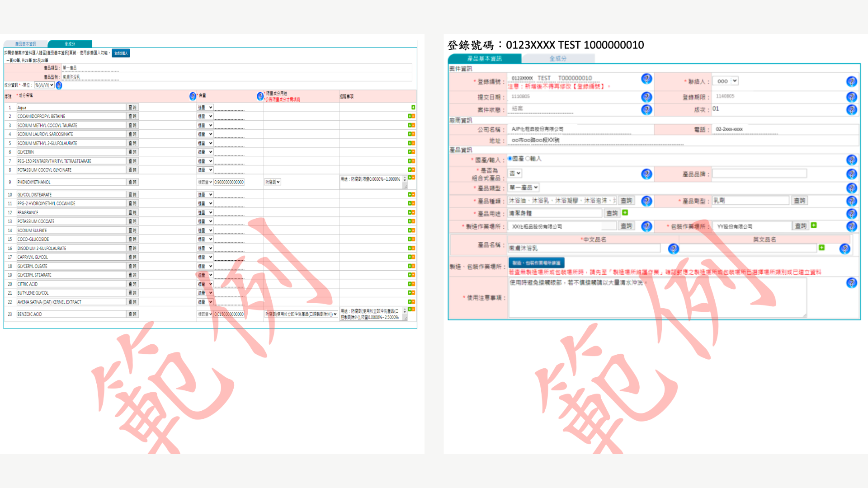Click usage precautions 使用注意事項 text area
The width and height of the screenshot is (868, 488).
click(658, 297)
